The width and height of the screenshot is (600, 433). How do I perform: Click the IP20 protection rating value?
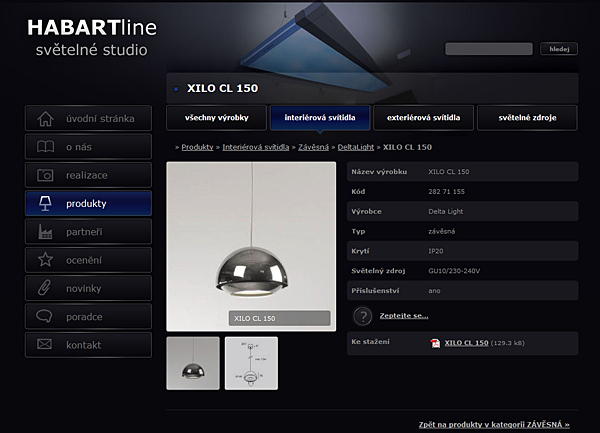pyautogui.click(x=435, y=251)
